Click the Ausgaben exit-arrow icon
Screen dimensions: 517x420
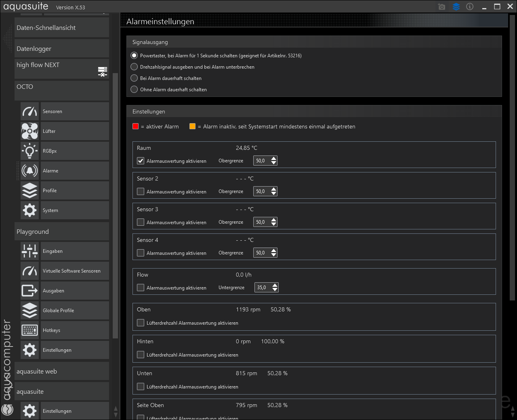pyautogui.click(x=30, y=291)
